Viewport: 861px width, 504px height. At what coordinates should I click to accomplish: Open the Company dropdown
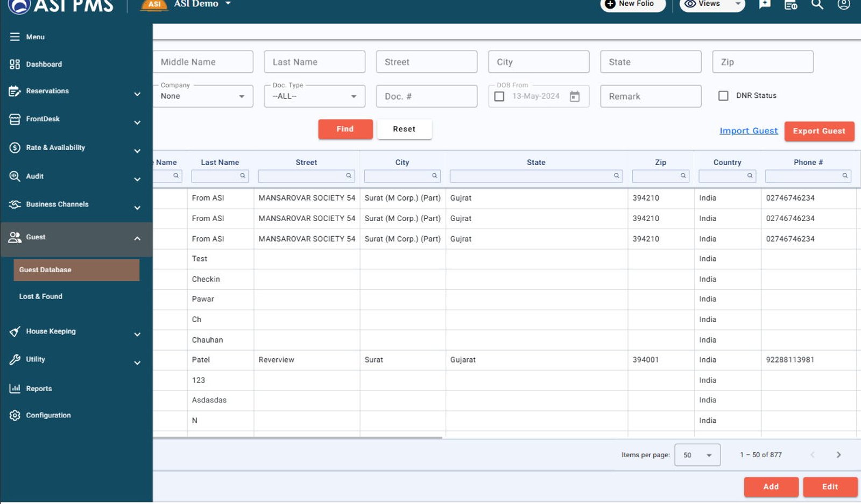tap(203, 96)
